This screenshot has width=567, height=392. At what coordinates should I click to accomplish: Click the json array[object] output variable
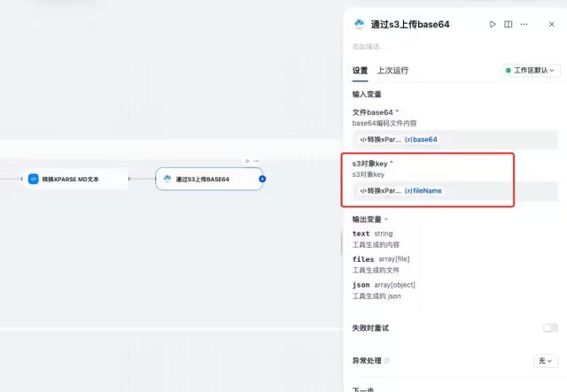click(384, 285)
